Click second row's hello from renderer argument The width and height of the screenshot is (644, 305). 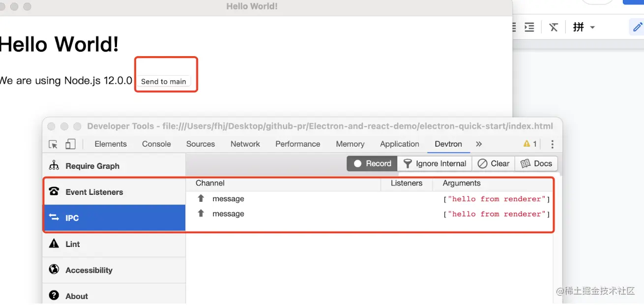pyautogui.click(x=497, y=214)
